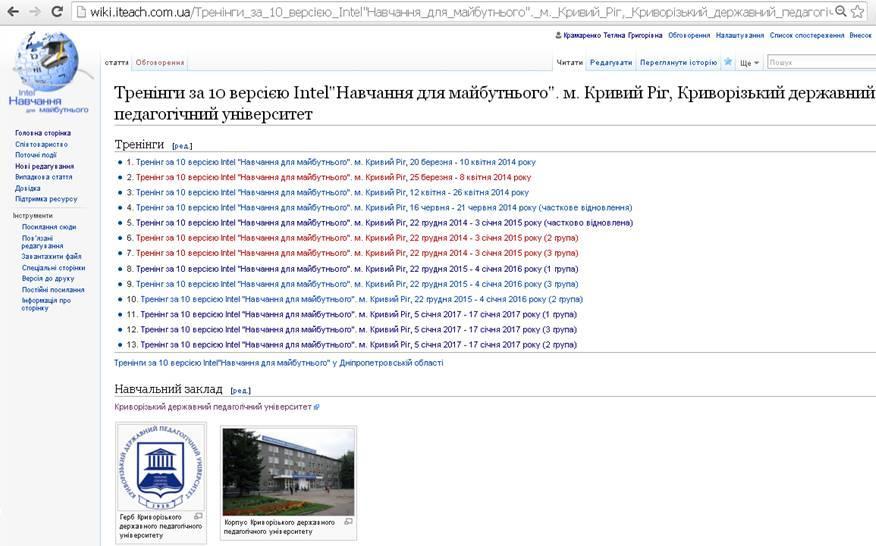Open training 2 link, 25 березня - 8 квітня 2014

(334, 177)
